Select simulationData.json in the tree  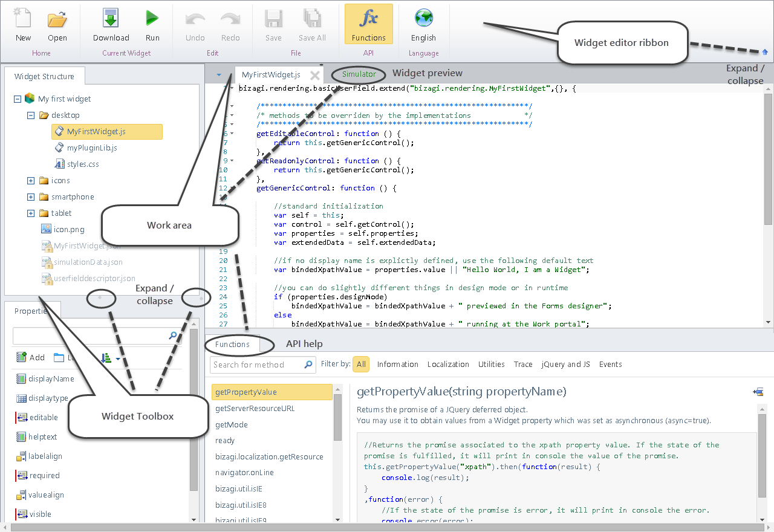pos(88,262)
